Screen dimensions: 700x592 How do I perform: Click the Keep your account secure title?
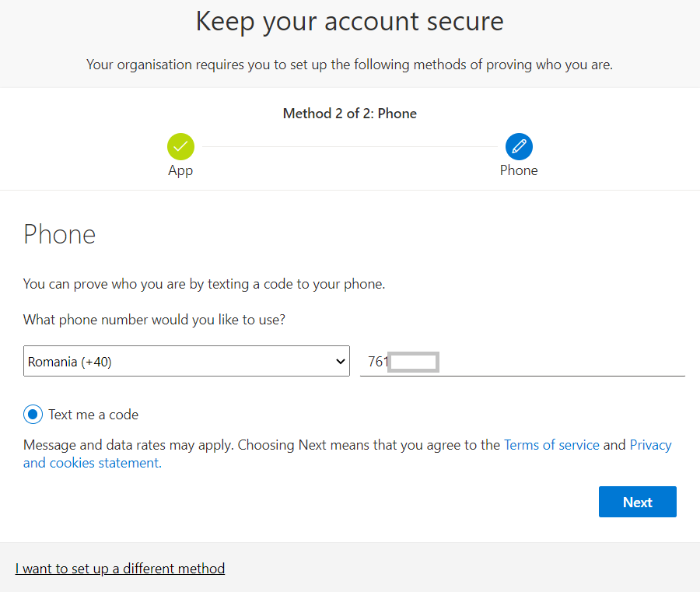point(349,22)
